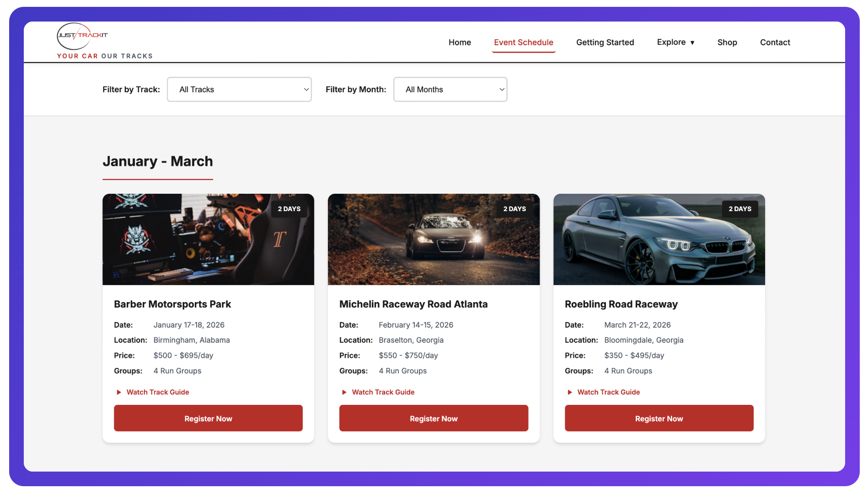Click the Filter by Month label
Viewport: 868px width, 499px height.
tap(356, 90)
